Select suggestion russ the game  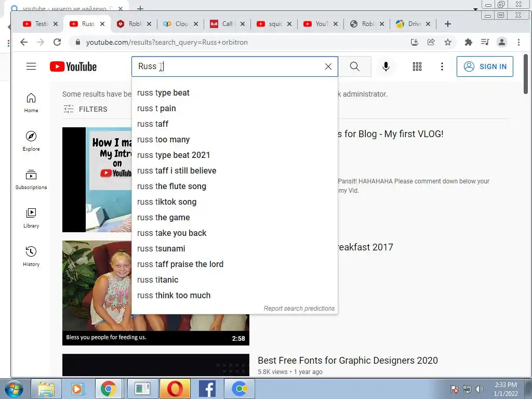pos(234,218)
